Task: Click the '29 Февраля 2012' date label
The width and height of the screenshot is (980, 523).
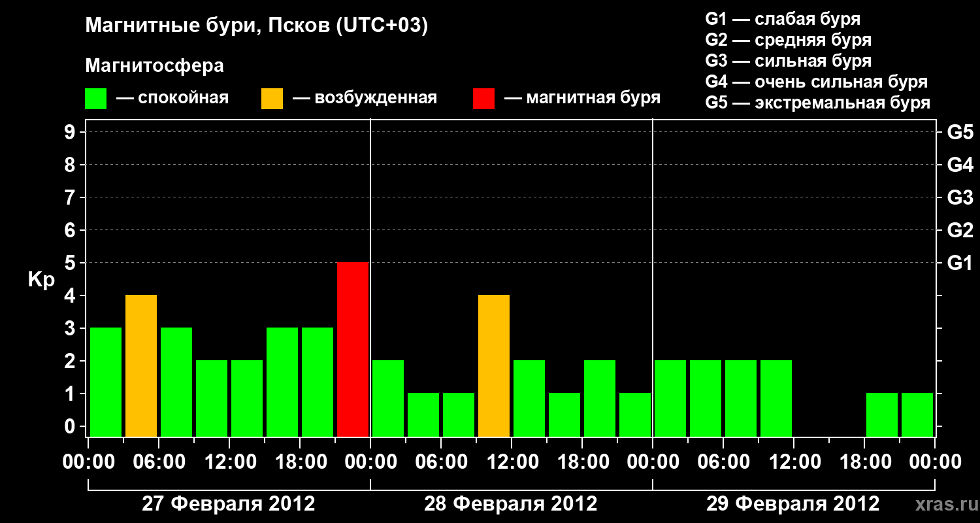Action: coord(793,504)
